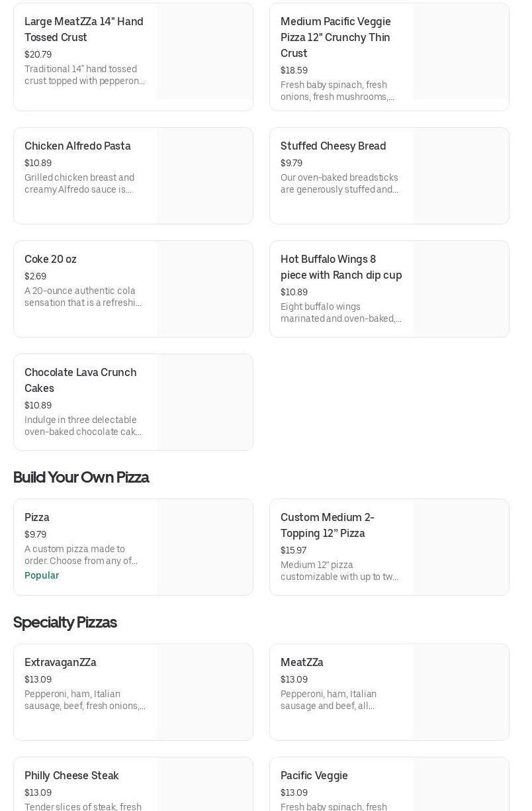
Task: Open the ExtravaganZZa specialty pizza
Action: point(60,662)
